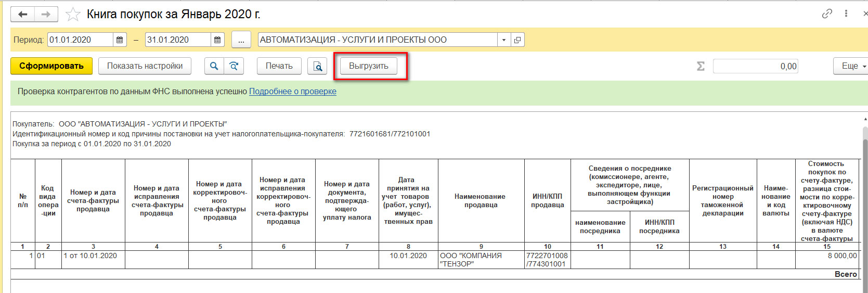
Task: Open the three-dot kebab menu
Action: (846, 14)
